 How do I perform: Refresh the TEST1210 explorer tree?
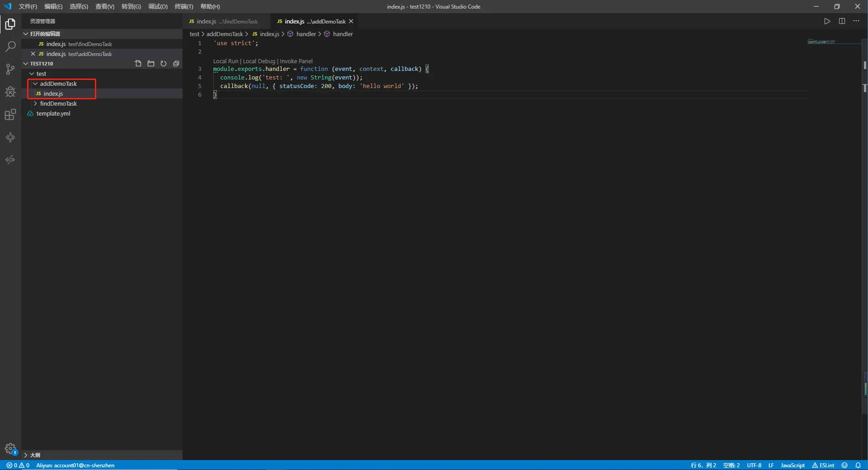164,64
